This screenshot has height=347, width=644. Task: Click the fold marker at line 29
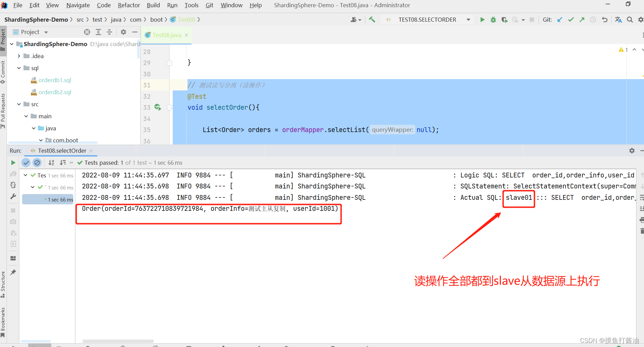[170, 63]
